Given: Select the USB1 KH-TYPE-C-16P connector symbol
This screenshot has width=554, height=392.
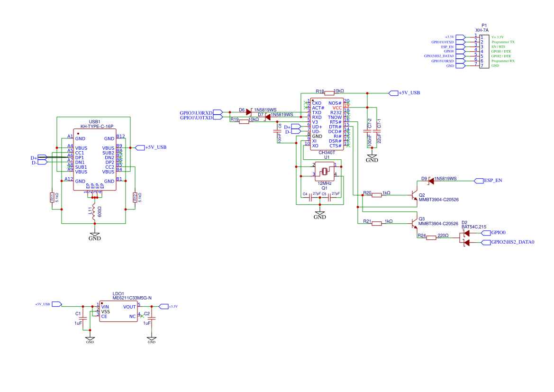Looking at the screenshot, I should click(95, 159).
